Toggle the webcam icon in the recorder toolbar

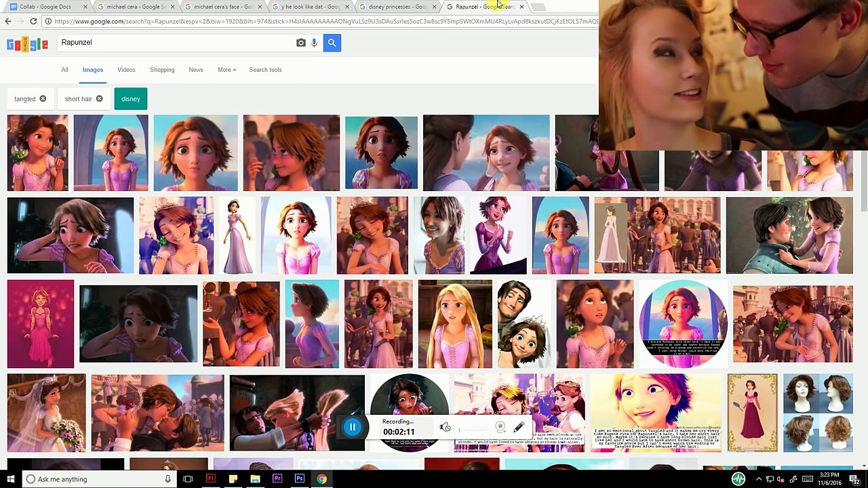(500, 427)
